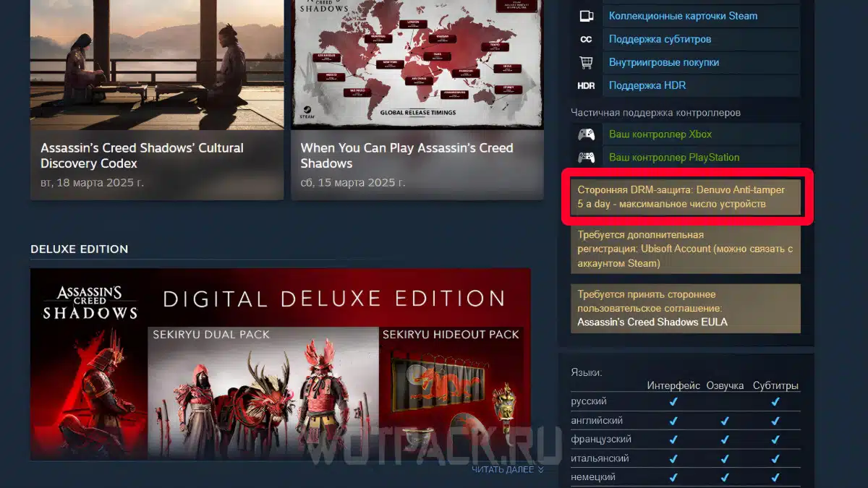
Task: Click Assassin's Creed Shadows' Cultural Discovery Codex title
Action: tap(142, 155)
